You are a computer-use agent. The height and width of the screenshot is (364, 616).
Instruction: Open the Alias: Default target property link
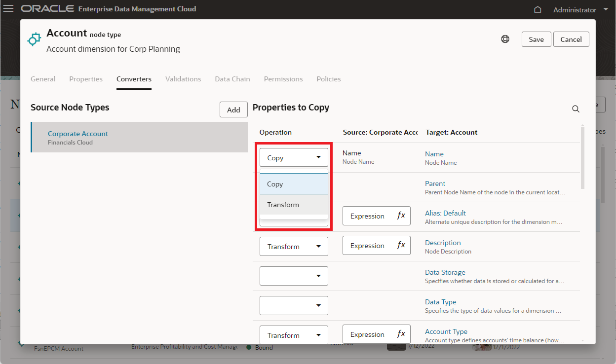coord(446,213)
